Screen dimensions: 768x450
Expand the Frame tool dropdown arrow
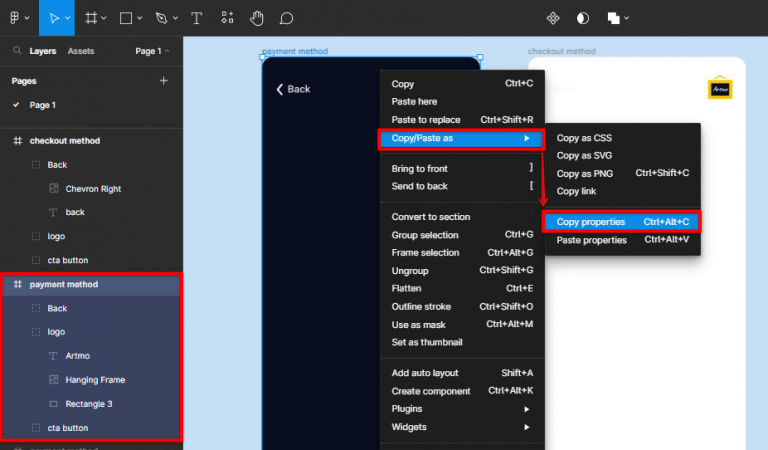pos(104,18)
